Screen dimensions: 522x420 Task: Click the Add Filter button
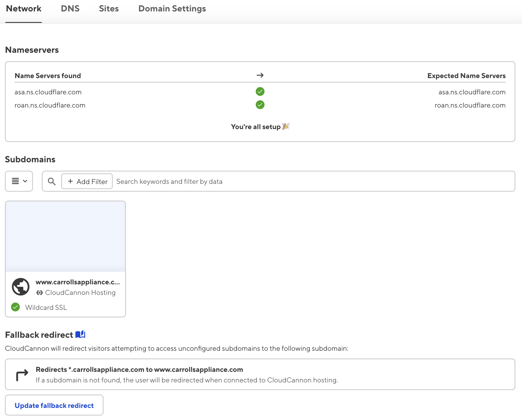click(87, 181)
